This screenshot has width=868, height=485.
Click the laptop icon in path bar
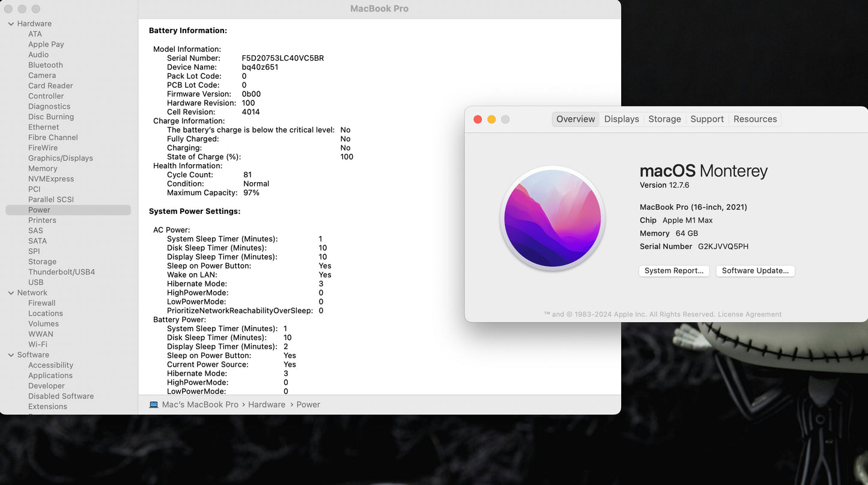click(154, 405)
